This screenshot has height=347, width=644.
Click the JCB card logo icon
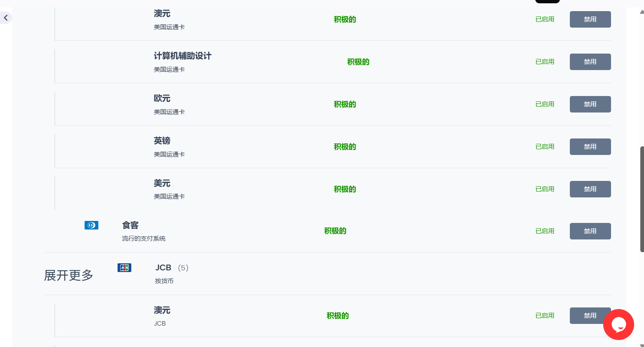coord(124,267)
